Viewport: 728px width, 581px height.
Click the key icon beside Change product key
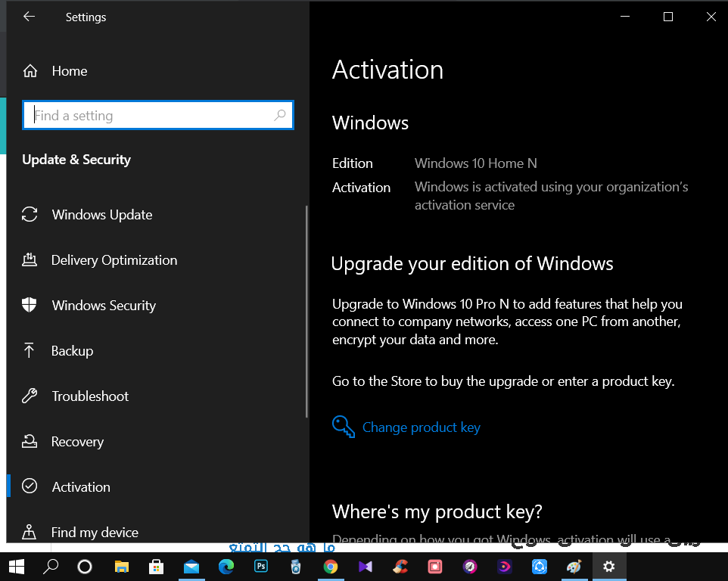point(344,427)
